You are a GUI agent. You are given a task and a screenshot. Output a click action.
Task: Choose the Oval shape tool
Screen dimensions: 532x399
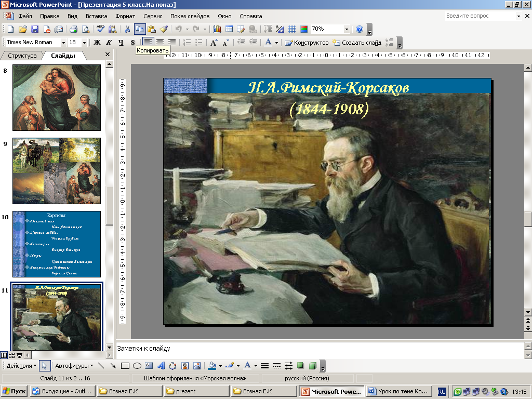pyautogui.click(x=137, y=366)
